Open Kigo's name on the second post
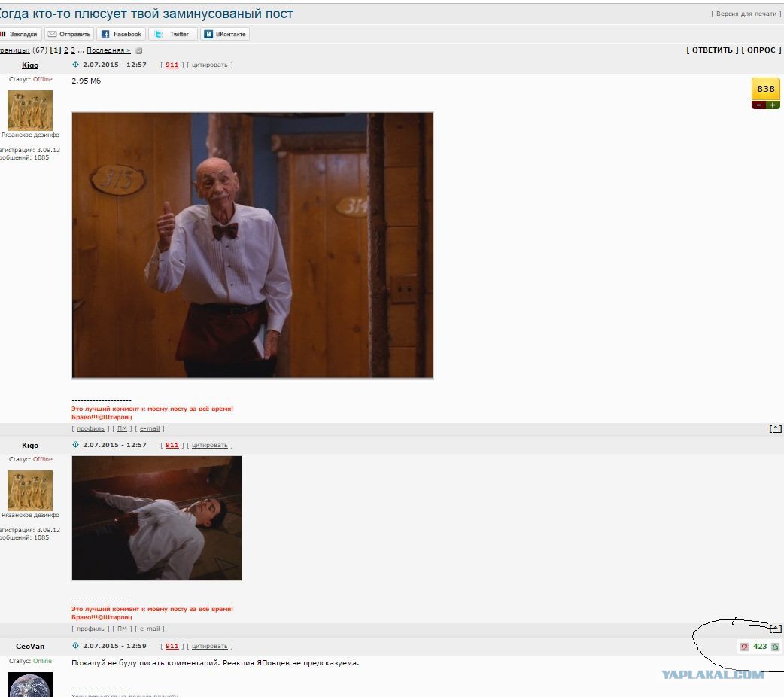The image size is (784, 697). (x=30, y=446)
